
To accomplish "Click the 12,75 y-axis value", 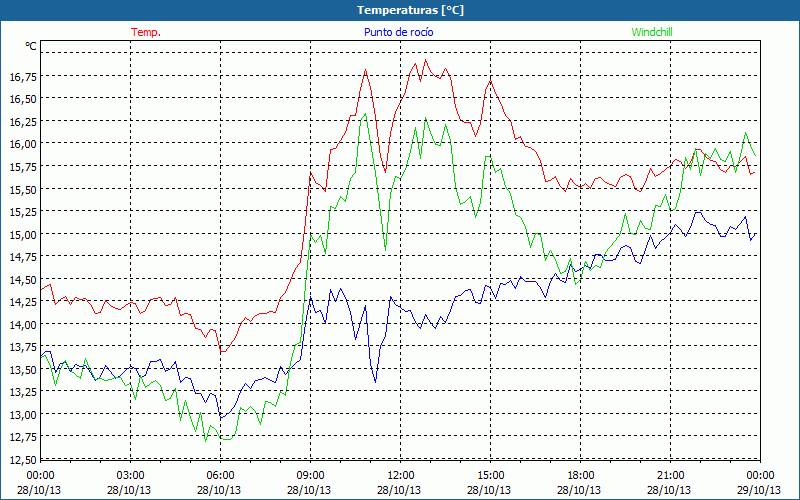I will click(x=23, y=437).
